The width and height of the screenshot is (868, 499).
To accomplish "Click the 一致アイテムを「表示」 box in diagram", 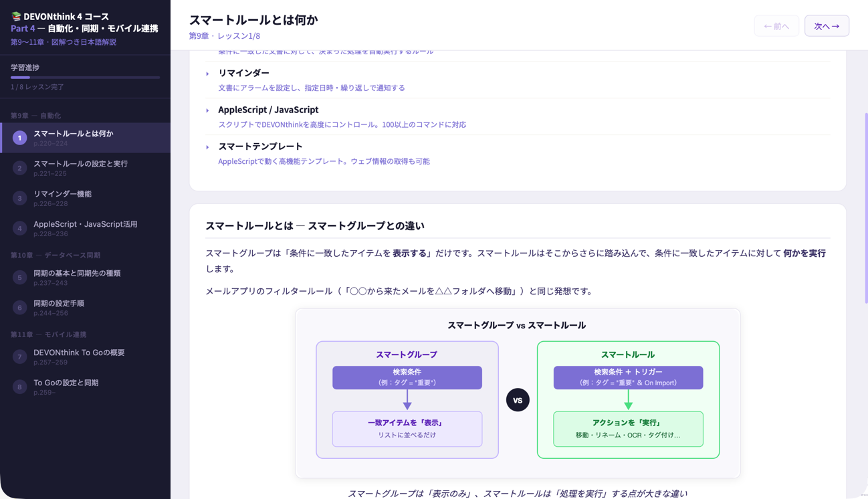I will (407, 429).
